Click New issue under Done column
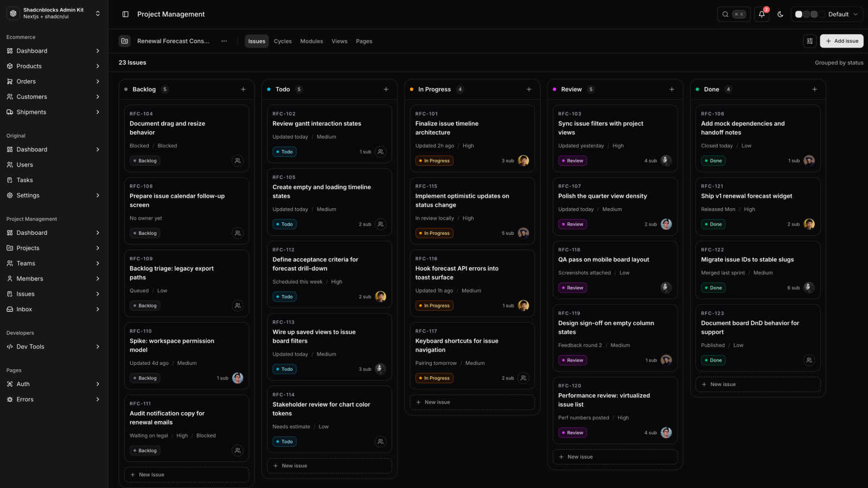Screen dimensions: 868x488 (x=757, y=384)
